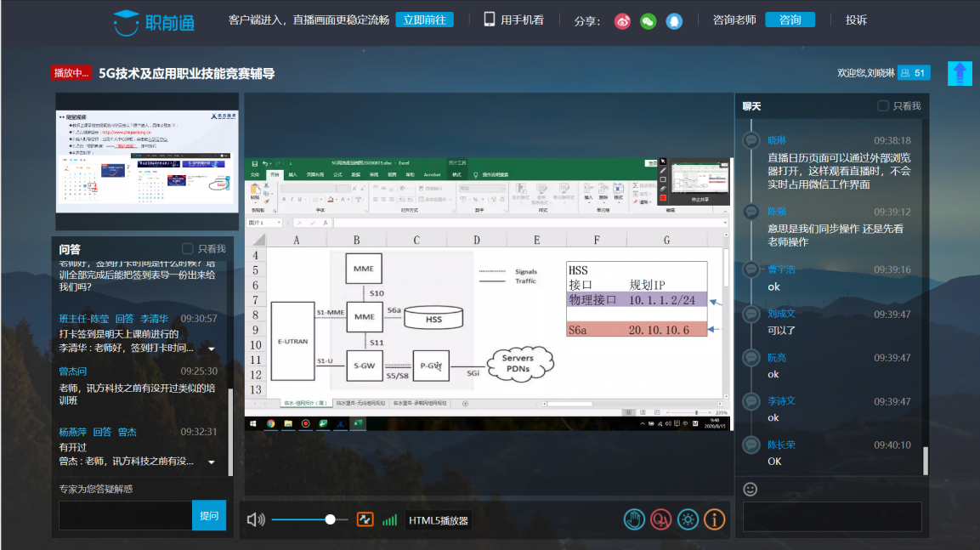
Task: Click the chat message input field
Action: pos(831,516)
